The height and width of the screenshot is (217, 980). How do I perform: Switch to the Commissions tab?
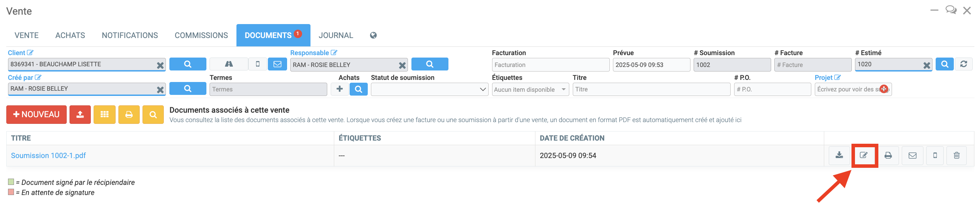[201, 35]
